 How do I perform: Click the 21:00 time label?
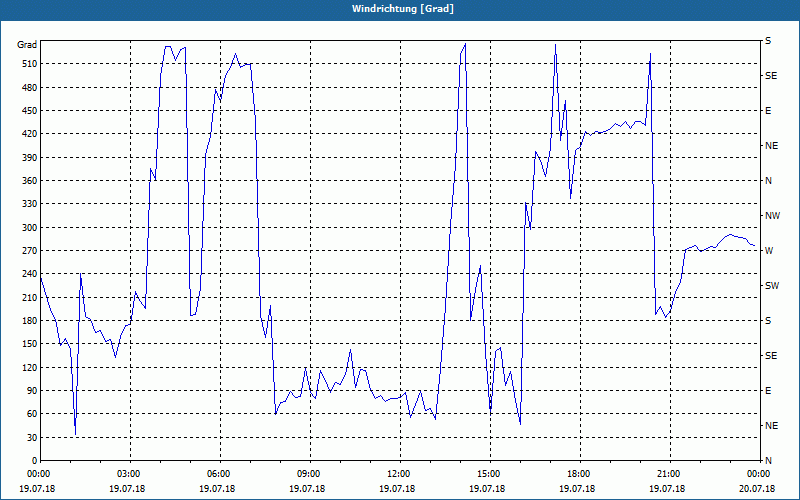(670, 474)
